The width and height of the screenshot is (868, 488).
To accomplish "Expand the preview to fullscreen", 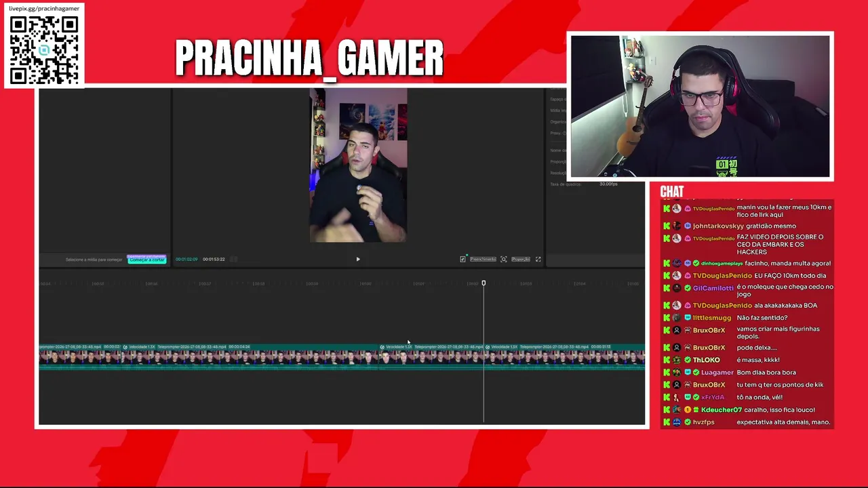I will [x=538, y=259].
